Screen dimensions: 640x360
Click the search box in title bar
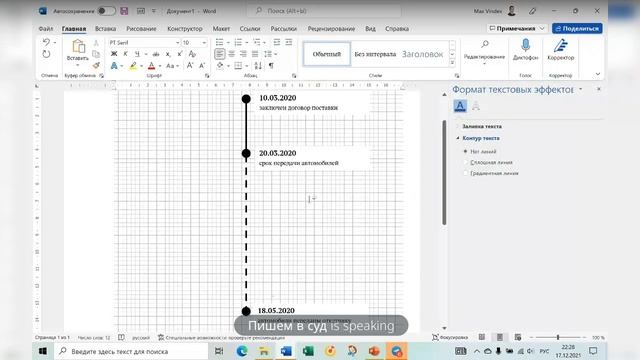pos(324,11)
